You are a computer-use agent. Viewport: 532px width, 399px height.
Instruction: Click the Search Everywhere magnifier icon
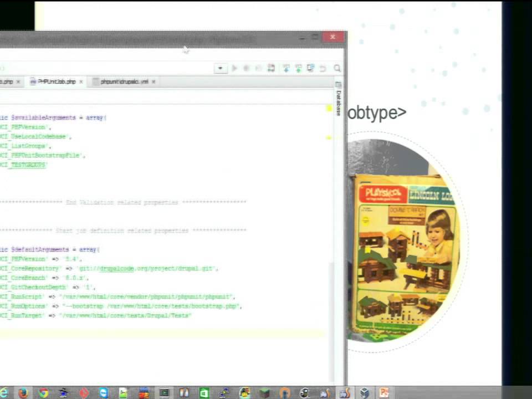tap(337, 68)
